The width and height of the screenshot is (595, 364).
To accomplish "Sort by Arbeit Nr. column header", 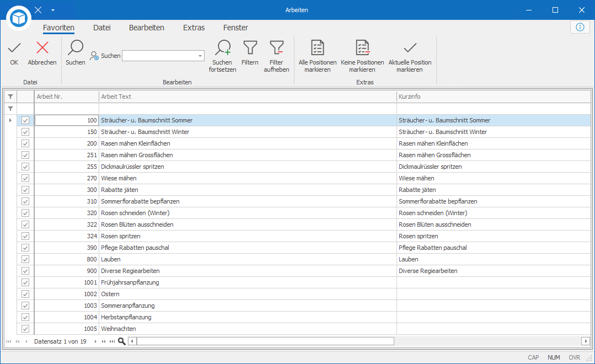I will click(66, 97).
